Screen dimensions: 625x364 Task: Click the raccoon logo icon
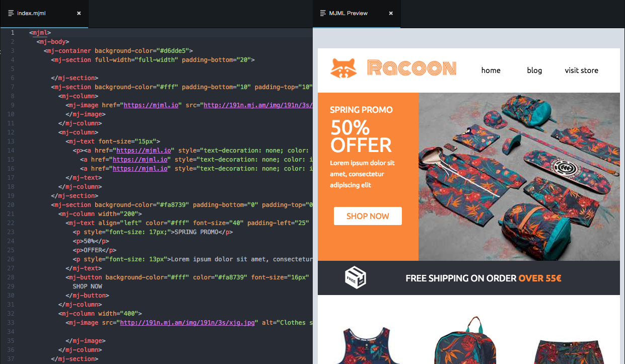343,68
